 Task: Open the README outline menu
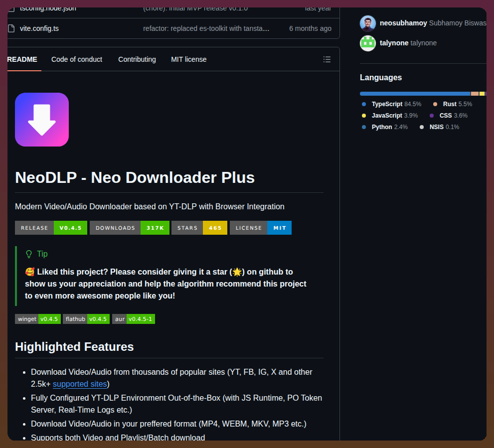pos(327,59)
